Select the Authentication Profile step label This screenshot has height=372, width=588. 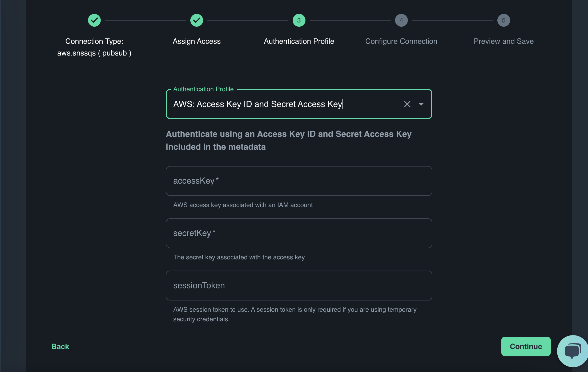click(x=299, y=41)
